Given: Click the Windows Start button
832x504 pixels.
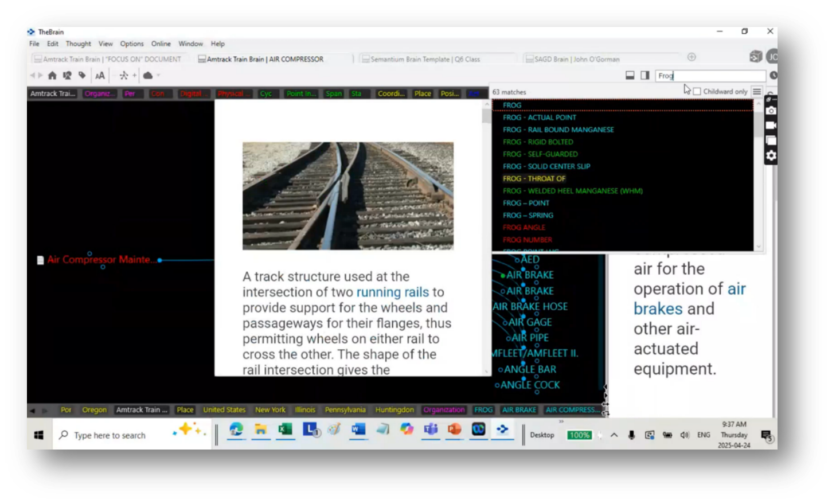Looking at the screenshot, I should click(x=39, y=435).
